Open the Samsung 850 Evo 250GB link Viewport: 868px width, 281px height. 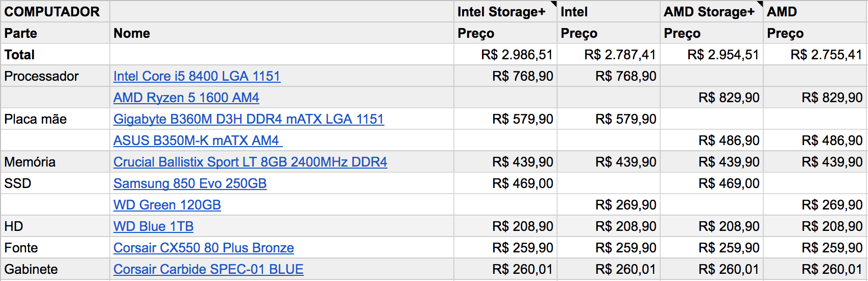[190, 183]
